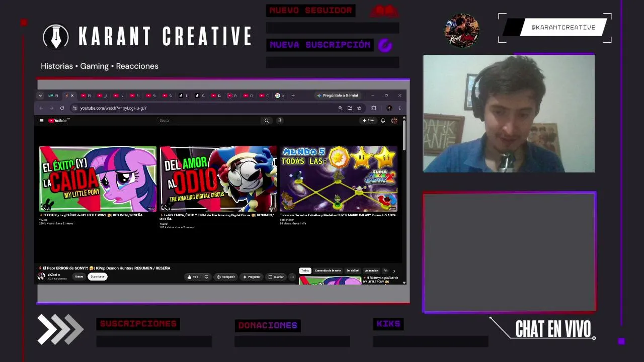The width and height of the screenshot is (644, 362).
Task: Open the YeZoel channel avatar
Action: 41,277
